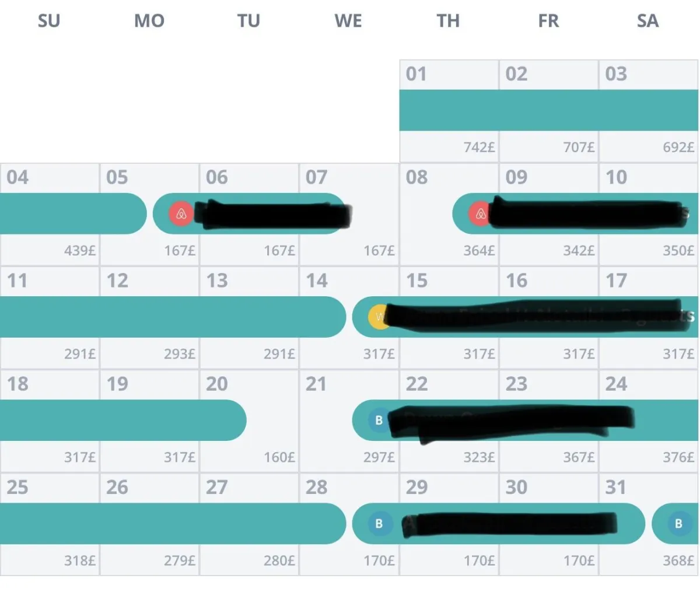Click the blue B icon on the 28 booking
700x610 pixels.
tap(379, 524)
